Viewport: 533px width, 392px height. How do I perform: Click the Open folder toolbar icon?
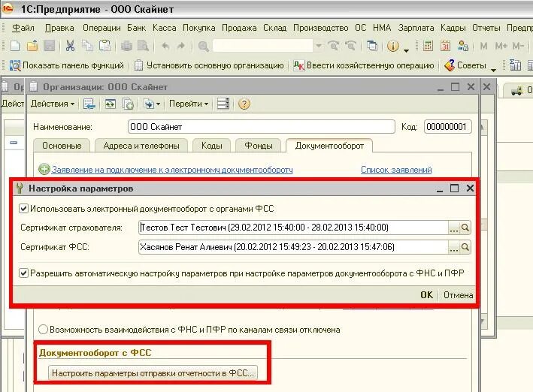[x=32, y=46]
